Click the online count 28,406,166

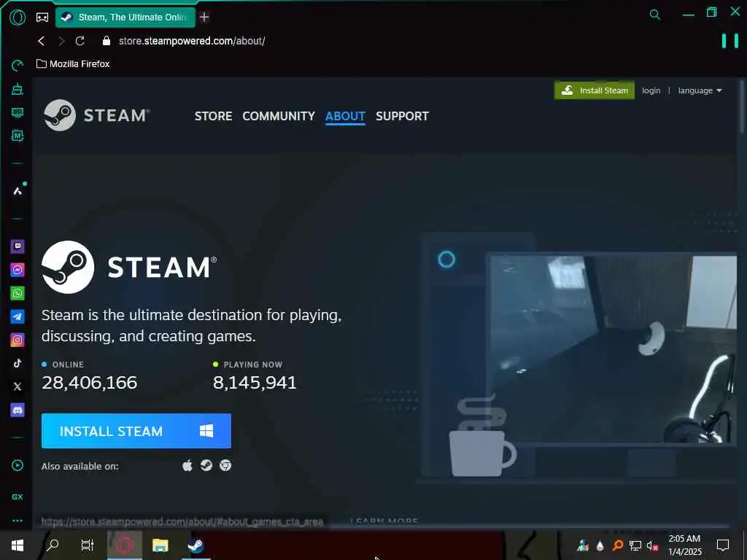(x=89, y=382)
